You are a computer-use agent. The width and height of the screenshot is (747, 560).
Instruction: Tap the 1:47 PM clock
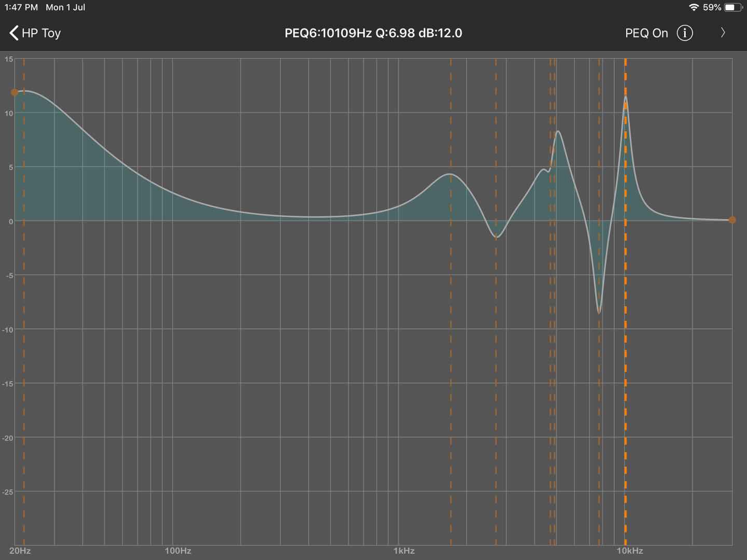(21, 7)
